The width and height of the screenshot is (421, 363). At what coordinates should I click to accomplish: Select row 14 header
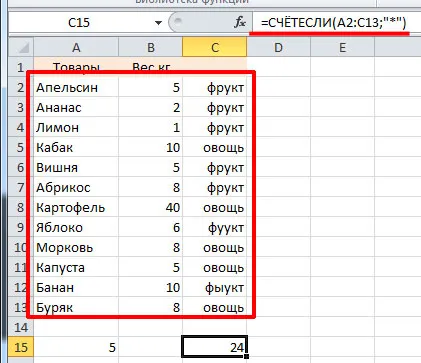point(21,327)
